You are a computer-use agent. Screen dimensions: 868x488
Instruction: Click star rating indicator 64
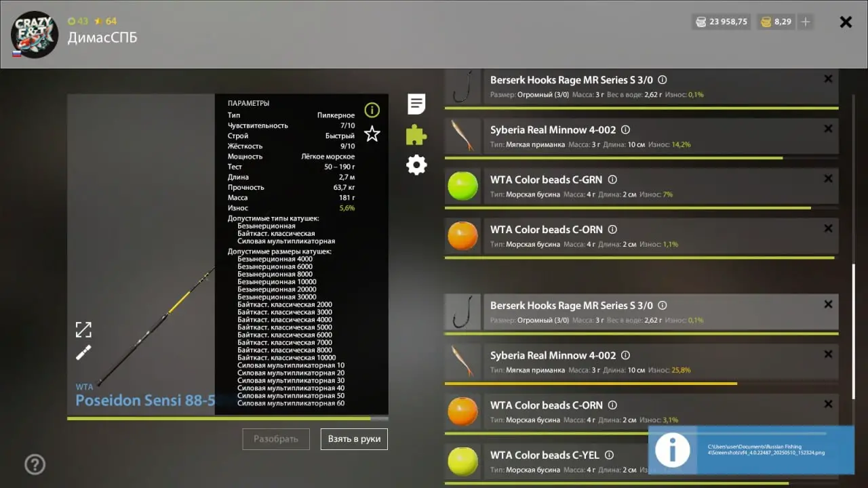click(106, 21)
